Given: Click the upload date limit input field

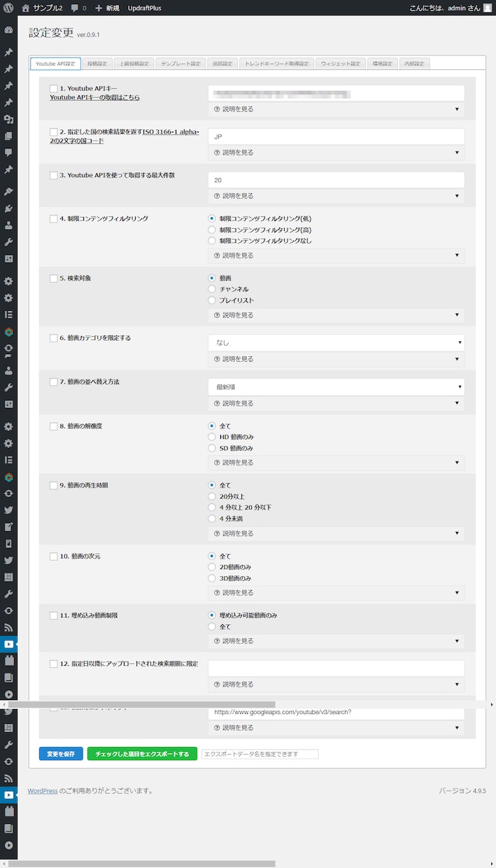Looking at the screenshot, I should click(x=336, y=668).
